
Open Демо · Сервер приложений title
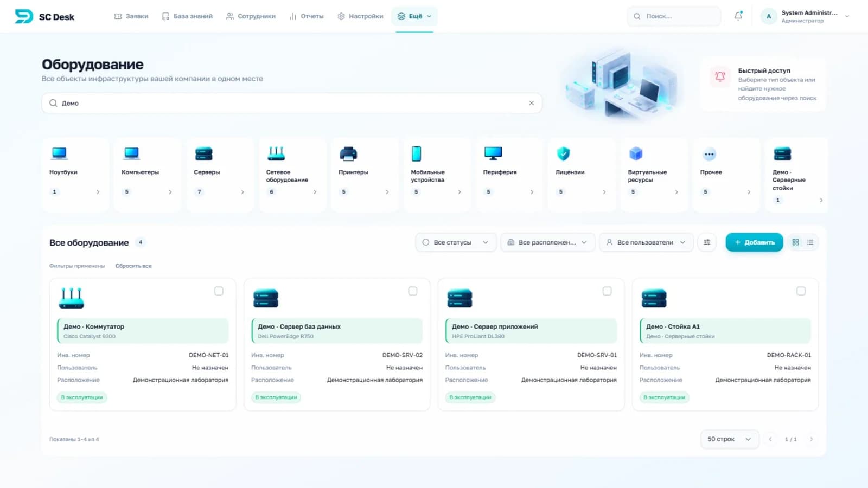[x=495, y=326]
